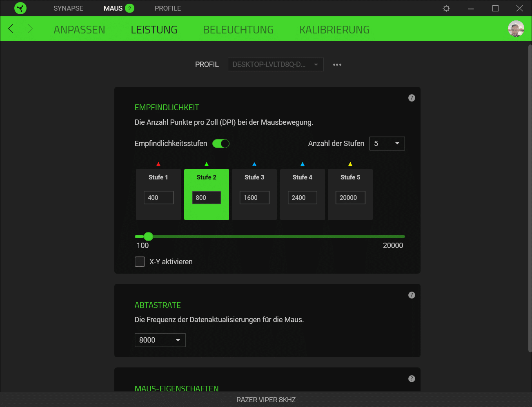Click the DPI slider handle
Image resolution: width=532 pixels, height=407 pixels.
pos(149,237)
